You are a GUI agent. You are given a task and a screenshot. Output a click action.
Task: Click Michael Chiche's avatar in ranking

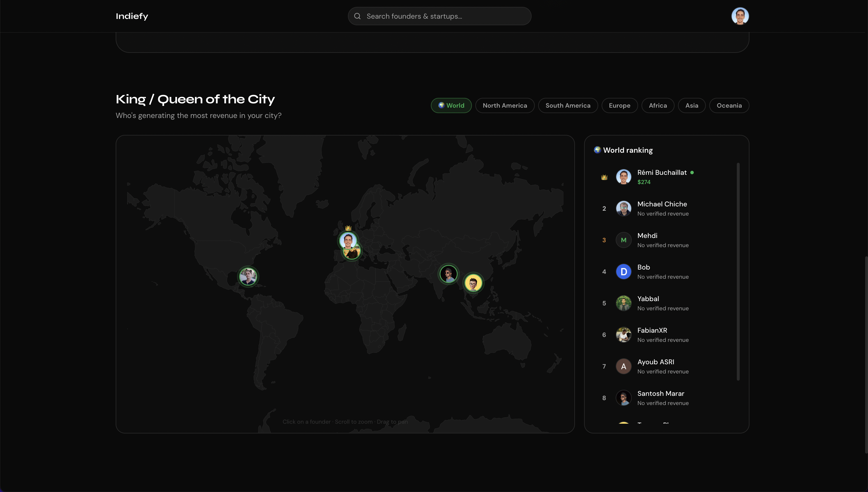[623, 208]
